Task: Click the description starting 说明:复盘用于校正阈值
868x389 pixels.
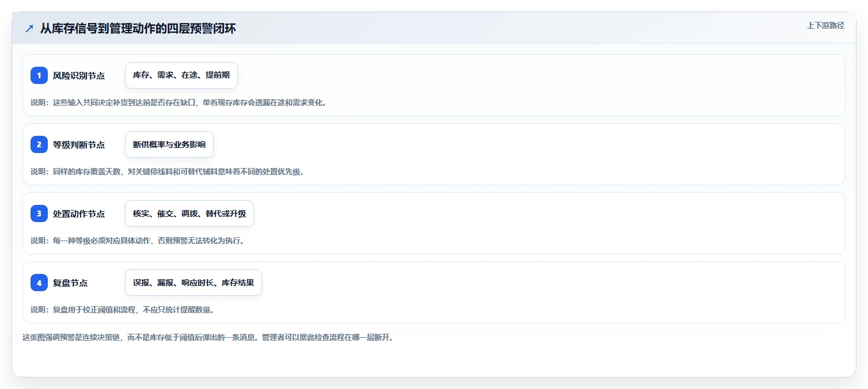Action: tap(123, 310)
